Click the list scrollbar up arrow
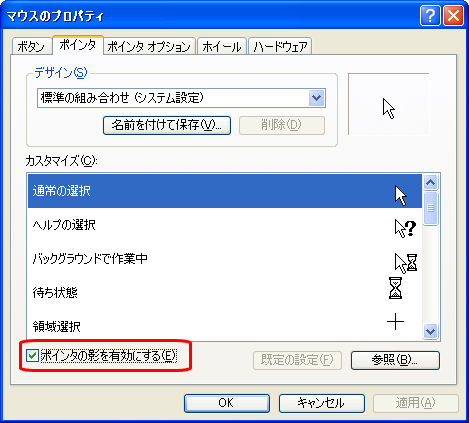Viewport: 469px width, 423px height. pyautogui.click(x=430, y=182)
